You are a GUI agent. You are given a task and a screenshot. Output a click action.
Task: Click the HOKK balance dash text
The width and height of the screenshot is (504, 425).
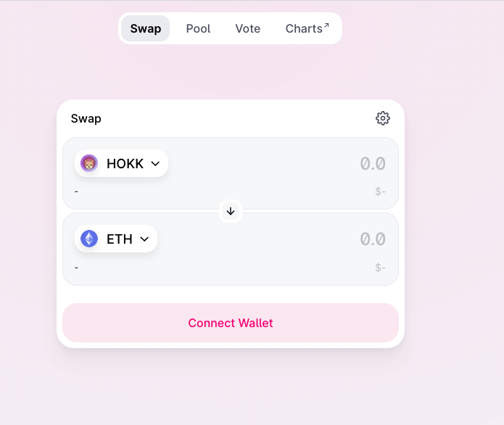pos(76,191)
